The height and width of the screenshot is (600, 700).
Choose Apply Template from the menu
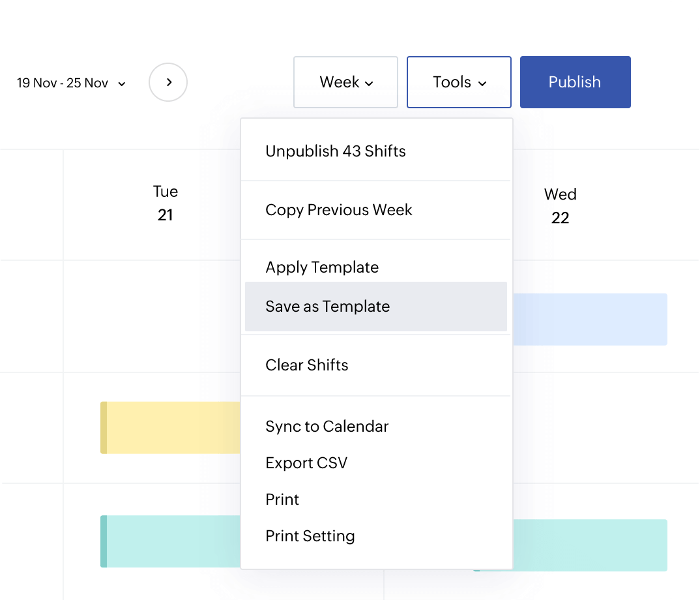click(x=322, y=267)
